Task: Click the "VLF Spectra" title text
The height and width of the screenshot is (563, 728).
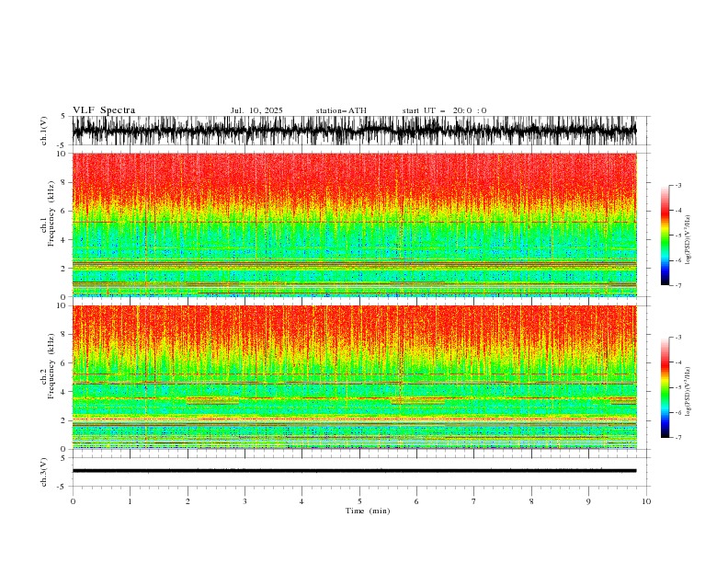Action: point(104,110)
